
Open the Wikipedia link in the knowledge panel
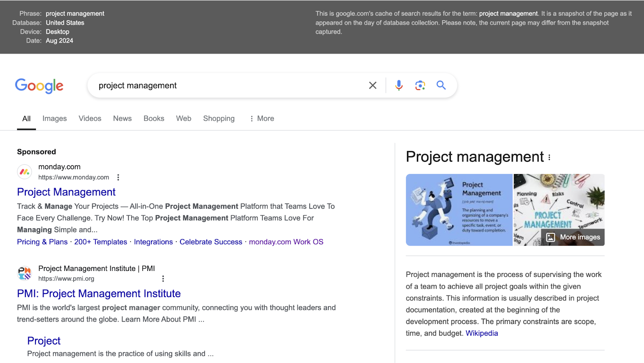click(x=481, y=333)
